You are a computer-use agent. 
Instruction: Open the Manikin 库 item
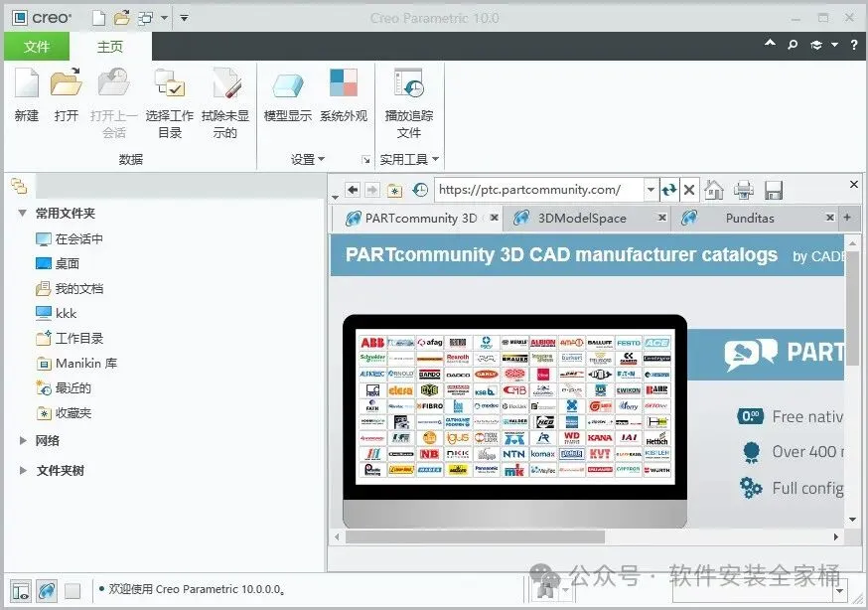(x=76, y=364)
